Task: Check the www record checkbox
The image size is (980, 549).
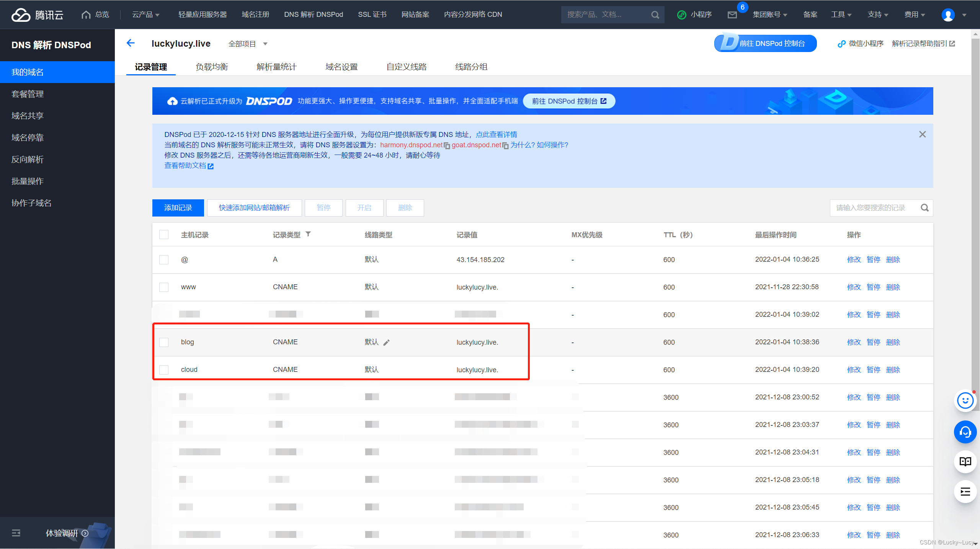Action: (164, 287)
